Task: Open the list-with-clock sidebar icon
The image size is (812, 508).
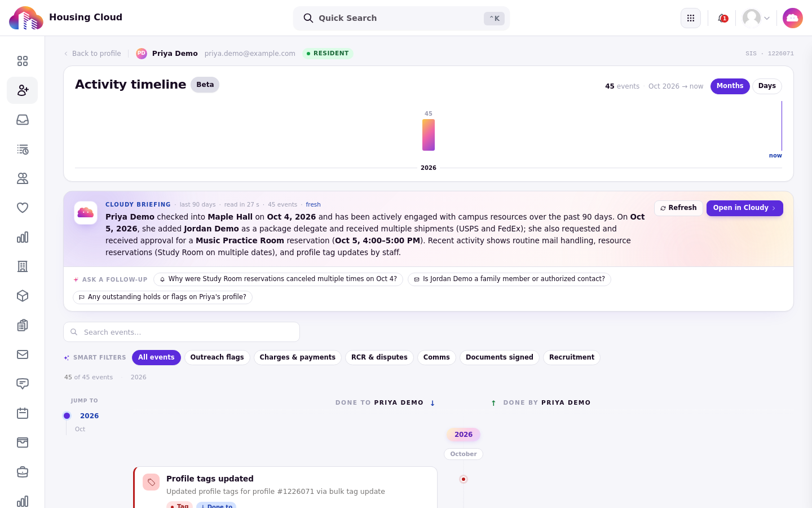Action: [x=23, y=149]
